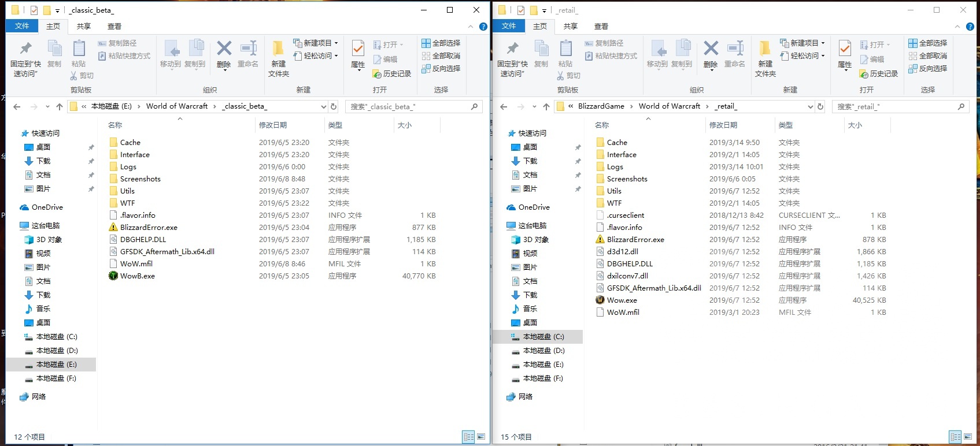Switch to details view in _retail_ window
The height and width of the screenshot is (446, 980).
955,437
